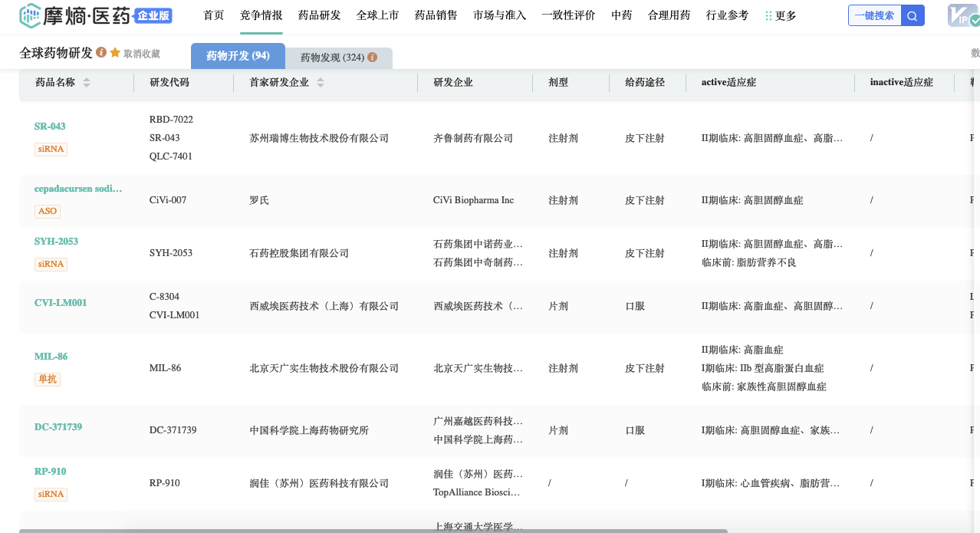The height and width of the screenshot is (533, 980).
Task: Click 润佳（苏州）医药科技有限公司 first developer cell
Action: click(x=319, y=483)
